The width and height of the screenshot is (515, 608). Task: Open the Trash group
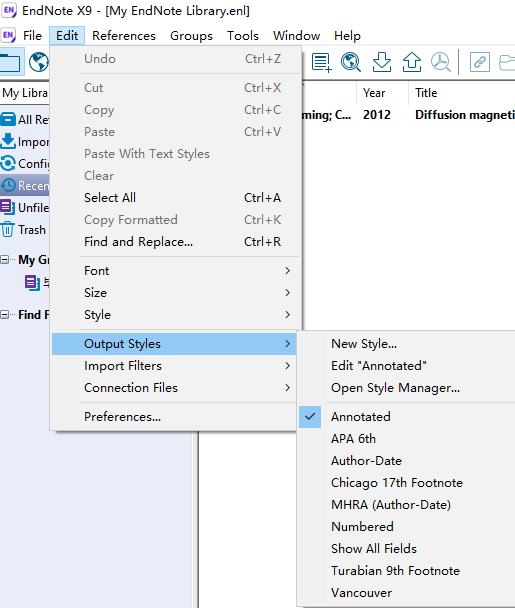coord(25,230)
